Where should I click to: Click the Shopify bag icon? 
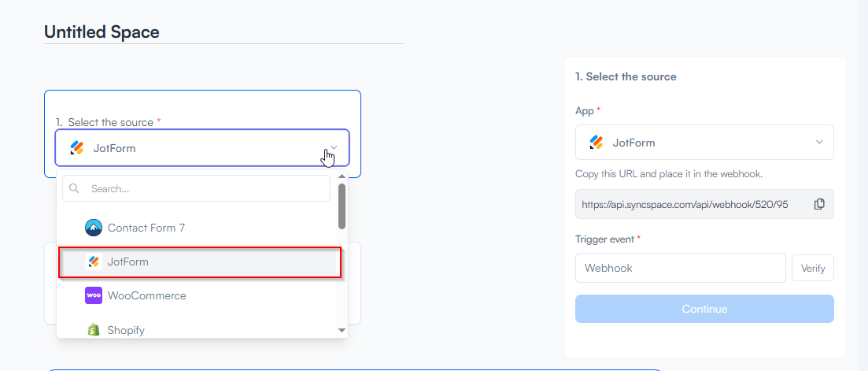[x=94, y=330]
